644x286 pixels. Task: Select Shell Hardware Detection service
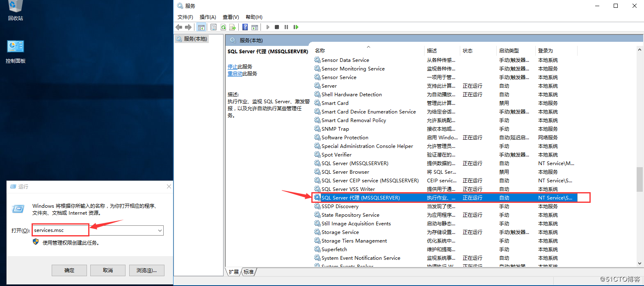coord(445,94)
